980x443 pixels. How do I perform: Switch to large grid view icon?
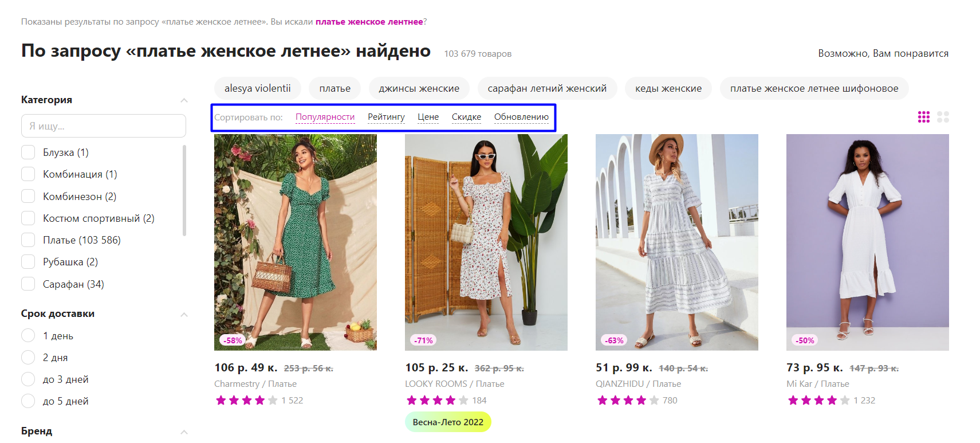point(943,117)
